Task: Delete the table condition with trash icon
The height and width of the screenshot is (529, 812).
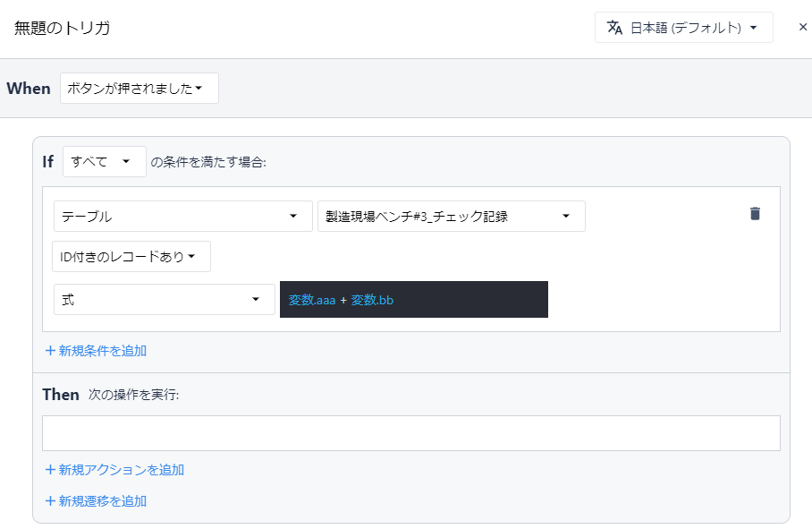Action: coord(755,213)
